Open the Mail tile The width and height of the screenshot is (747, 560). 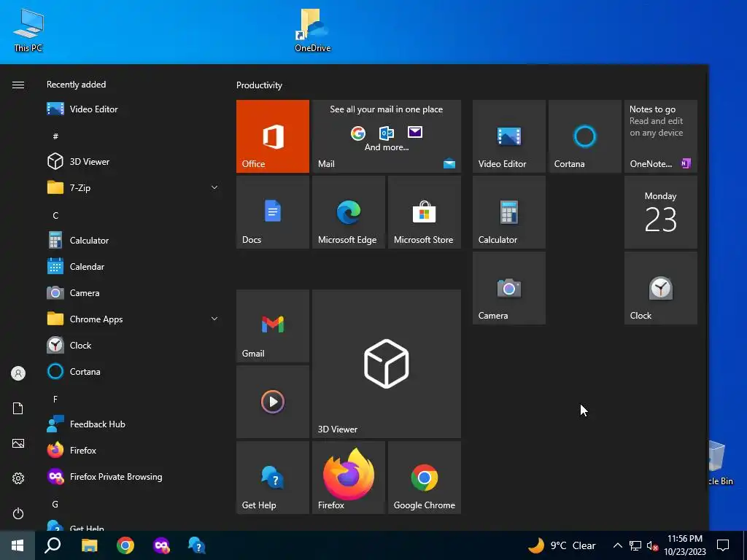[387, 136]
